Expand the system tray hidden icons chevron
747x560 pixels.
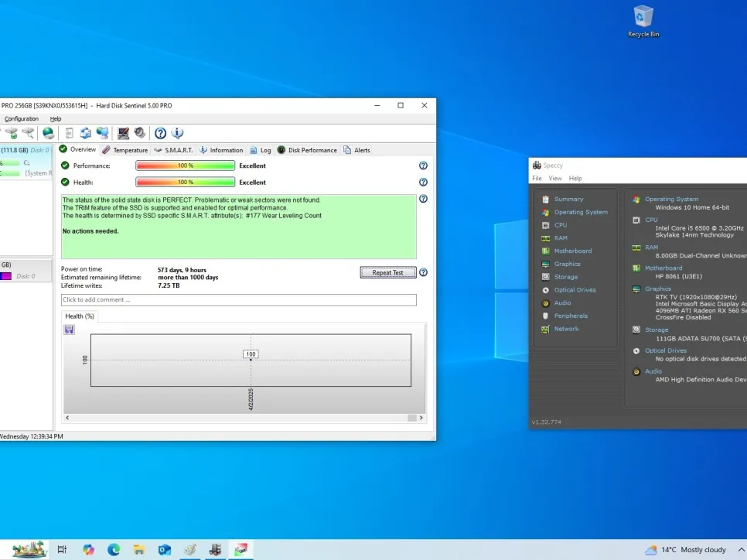741,549
